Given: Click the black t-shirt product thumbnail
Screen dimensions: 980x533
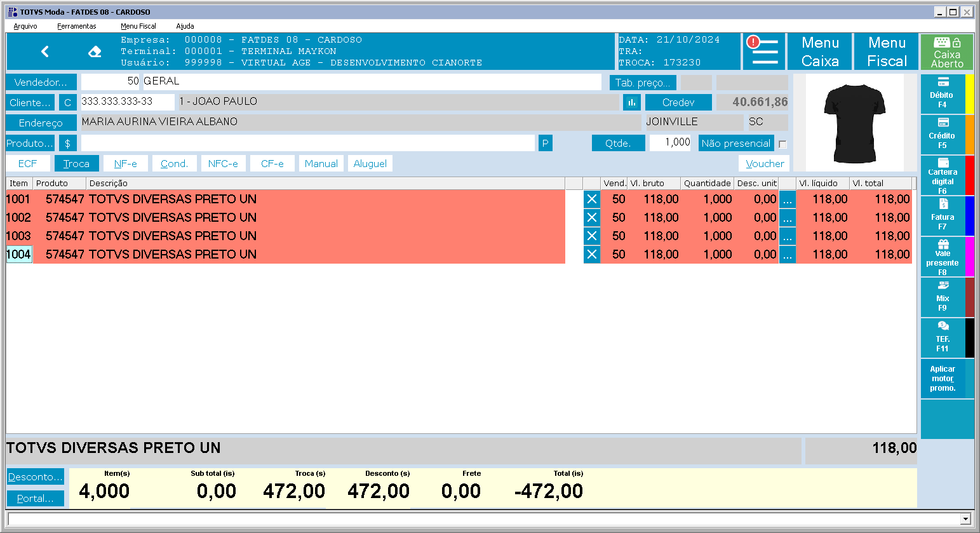Looking at the screenshot, I should [x=854, y=123].
